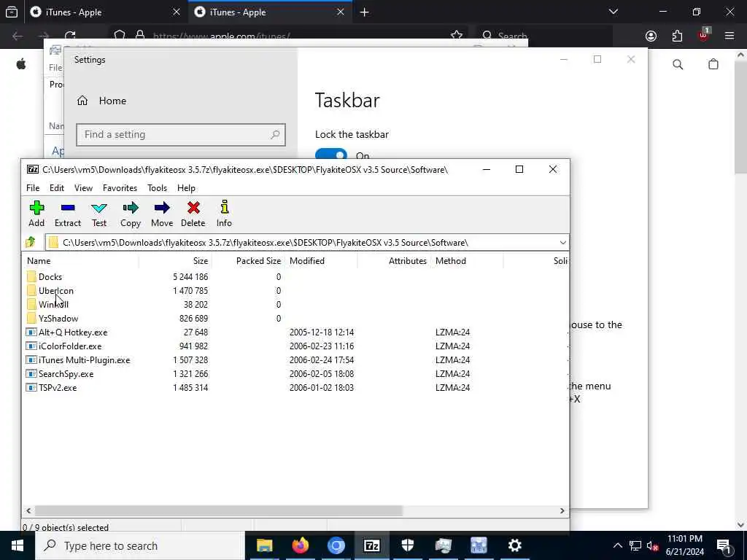Click the left scroll arrow in 7-Zip
Viewport: 747px width, 560px height.
point(28,510)
